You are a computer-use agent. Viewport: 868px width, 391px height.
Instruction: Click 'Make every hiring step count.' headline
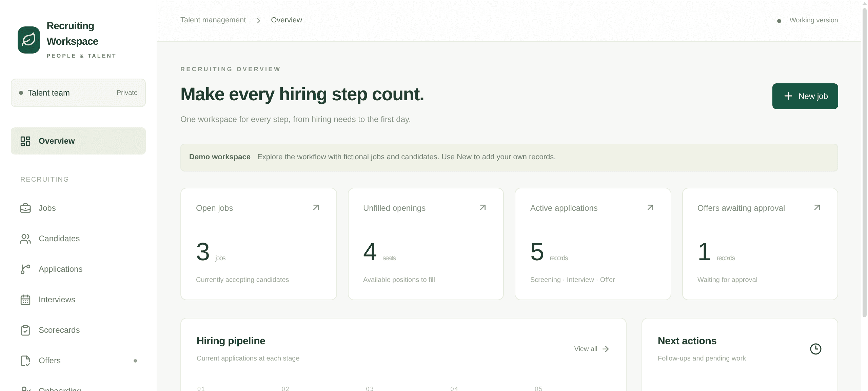point(302,94)
